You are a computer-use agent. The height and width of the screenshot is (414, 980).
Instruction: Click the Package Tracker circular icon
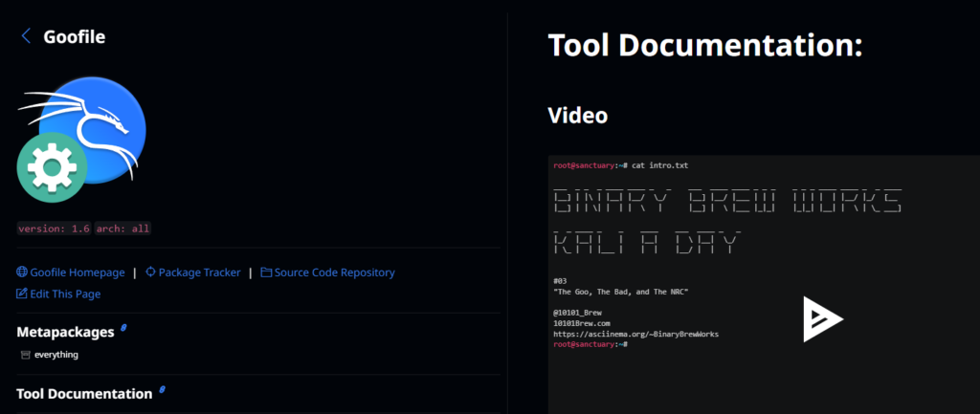tap(150, 272)
